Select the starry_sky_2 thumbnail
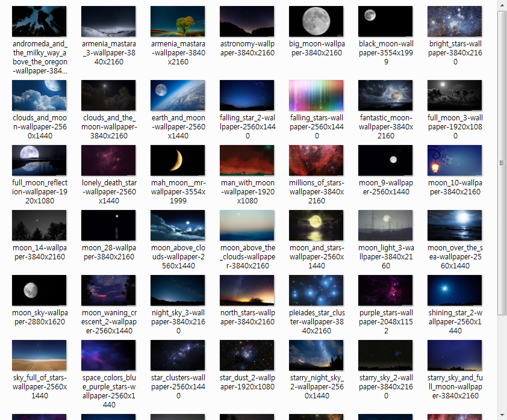Screen dimensions: 507x420 [385, 355]
